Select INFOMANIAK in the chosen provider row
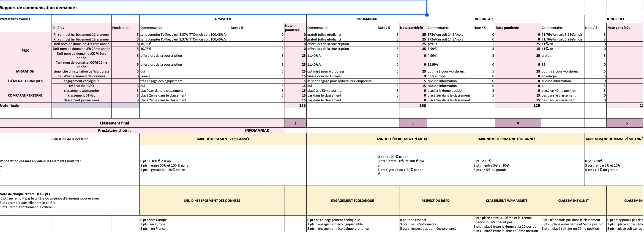 [x=257, y=130]
